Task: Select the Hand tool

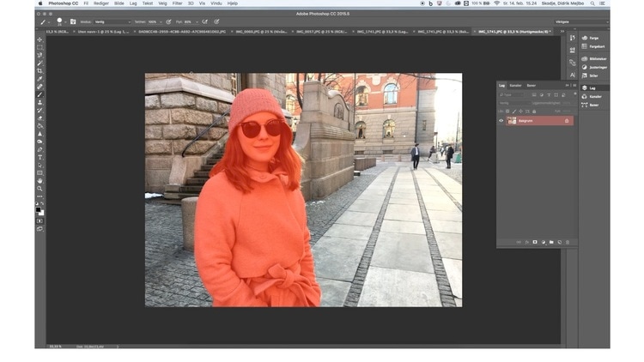Action: (x=39, y=181)
